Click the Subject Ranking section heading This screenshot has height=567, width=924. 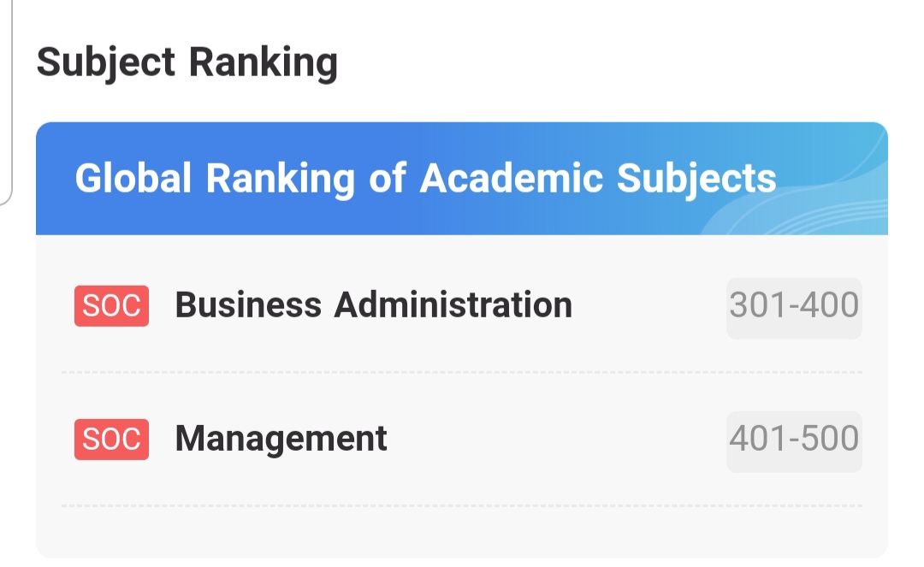tap(187, 62)
